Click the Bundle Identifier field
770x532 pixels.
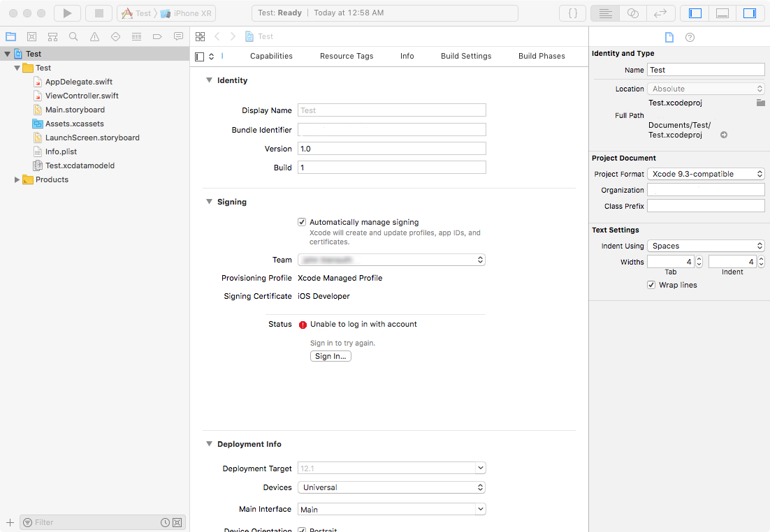pos(392,130)
